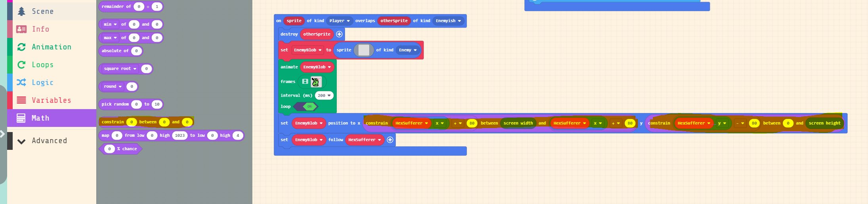Open the EnemyBlob dropdown in set position block
Viewport: 868px width, 204px height.
(x=309, y=123)
